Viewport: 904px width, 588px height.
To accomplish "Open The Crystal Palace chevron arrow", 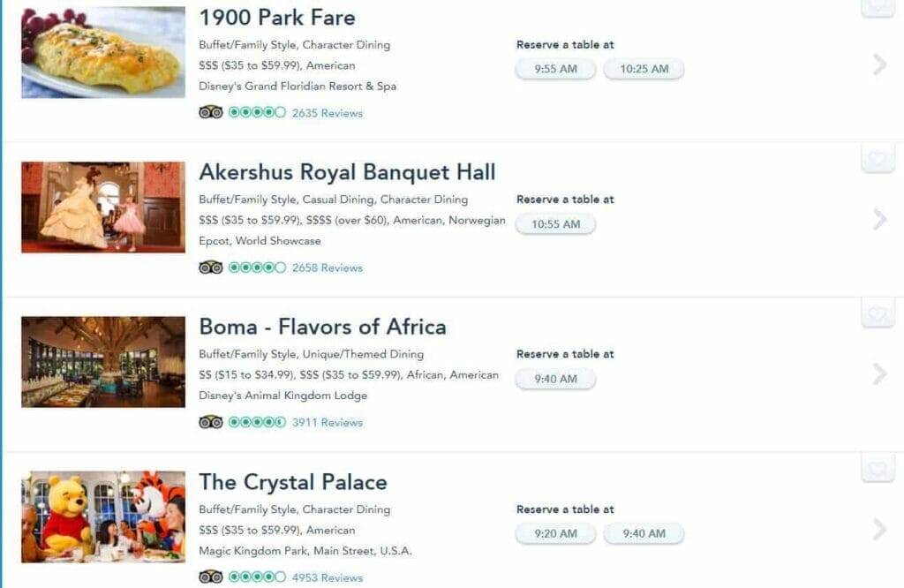I will pos(879,529).
